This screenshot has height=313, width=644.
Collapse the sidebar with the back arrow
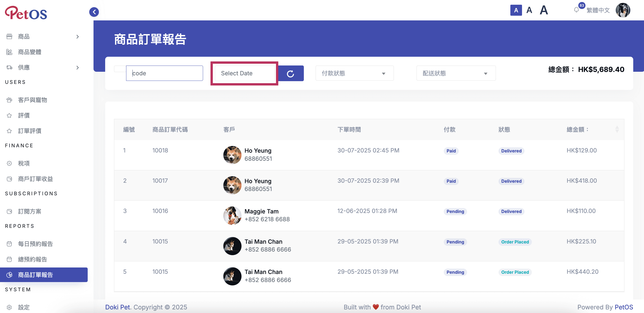point(94,12)
